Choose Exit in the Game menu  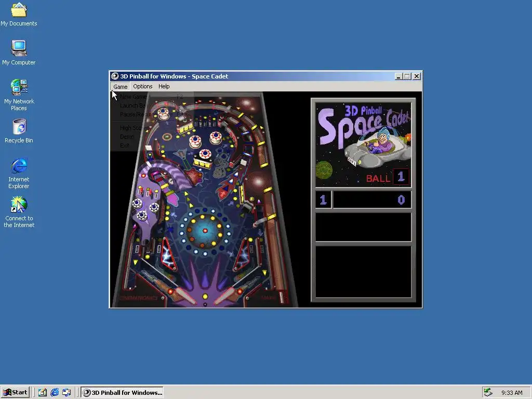152,145
